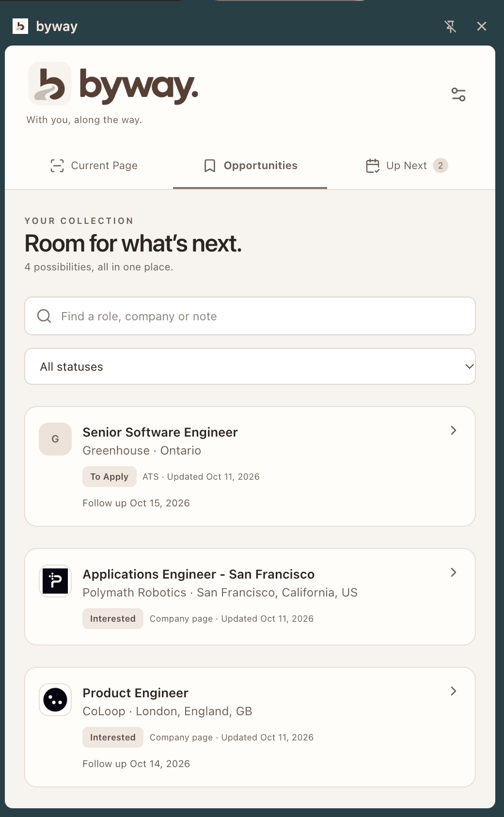504x817 pixels.
Task: Expand Applications Engineer card via chevron
Action: point(453,572)
